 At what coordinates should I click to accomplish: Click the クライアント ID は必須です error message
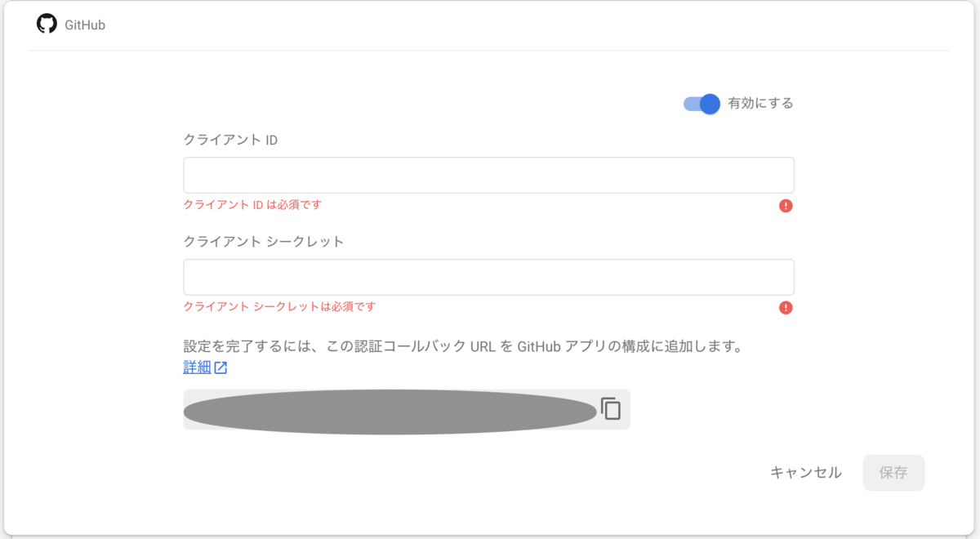click(x=252, y=205)
